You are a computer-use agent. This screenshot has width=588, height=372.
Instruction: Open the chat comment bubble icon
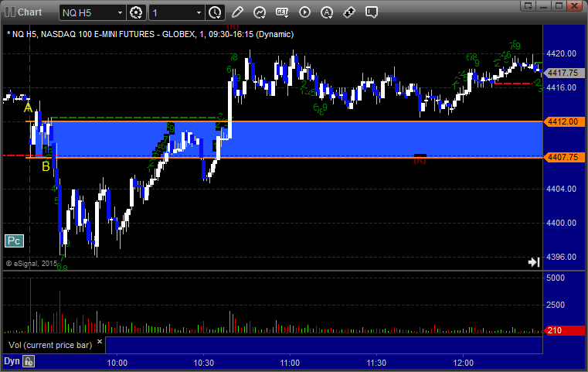[x=371, y=12]
